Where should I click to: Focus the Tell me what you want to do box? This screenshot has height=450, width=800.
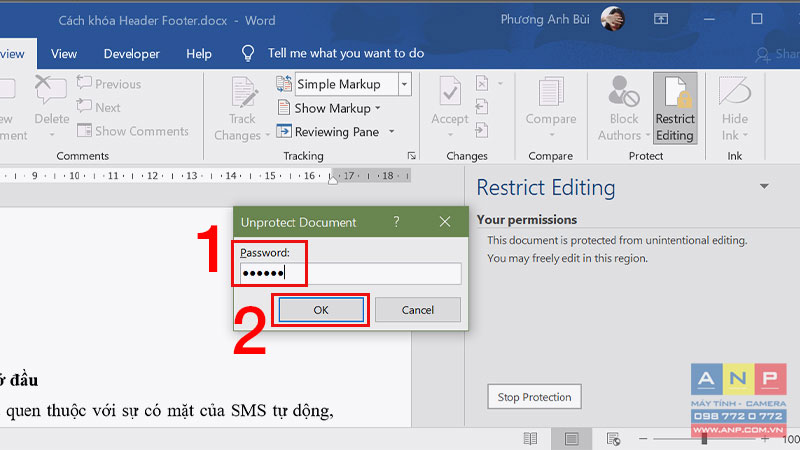coord(346,53)
